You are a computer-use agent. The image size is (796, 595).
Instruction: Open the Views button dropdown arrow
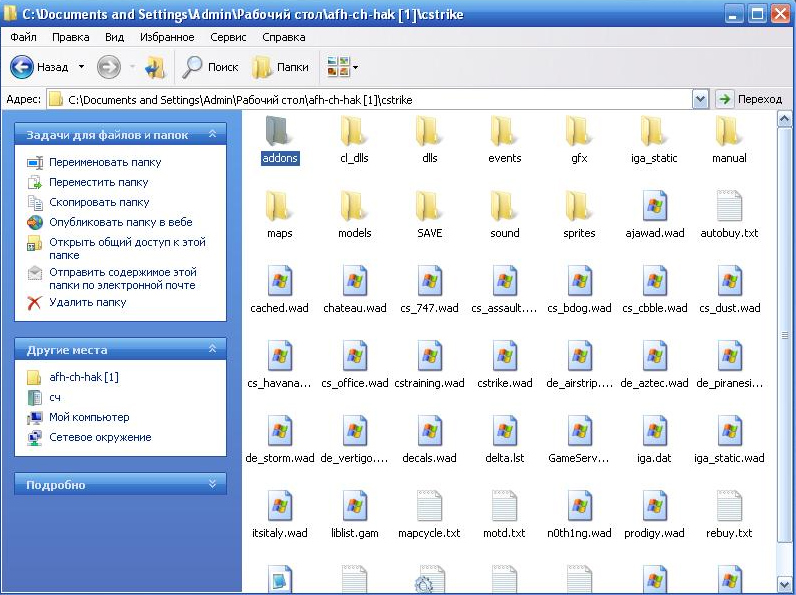[x=355, y=67]
